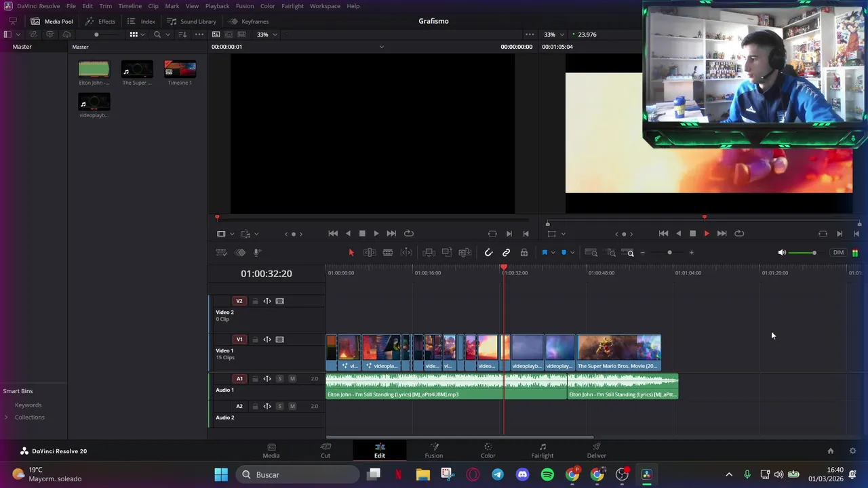Screen dimensions: 868x488
Task: Solo the Audio 2 track
Action: pos(279,407)
